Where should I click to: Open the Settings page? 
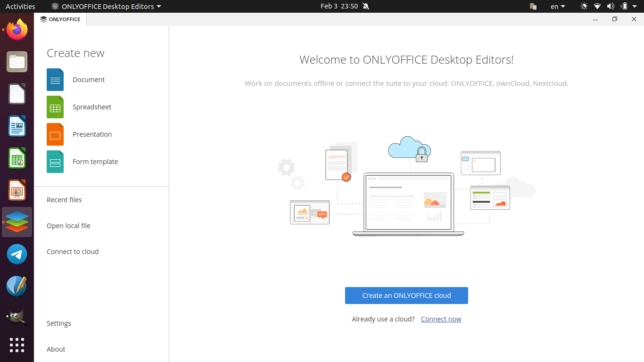pyautogui.click(x=59, y=323)
